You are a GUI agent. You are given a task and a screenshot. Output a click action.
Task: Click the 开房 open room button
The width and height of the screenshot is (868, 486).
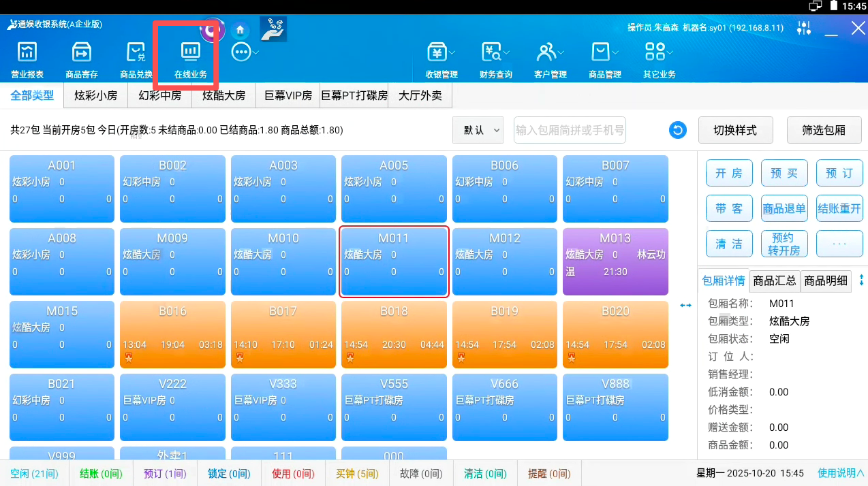pos(728,173)
